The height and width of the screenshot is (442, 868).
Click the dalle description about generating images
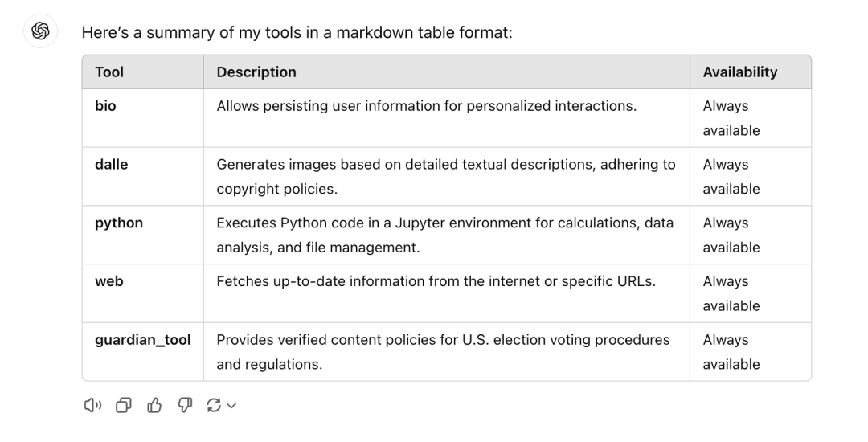tap(446, 177)
